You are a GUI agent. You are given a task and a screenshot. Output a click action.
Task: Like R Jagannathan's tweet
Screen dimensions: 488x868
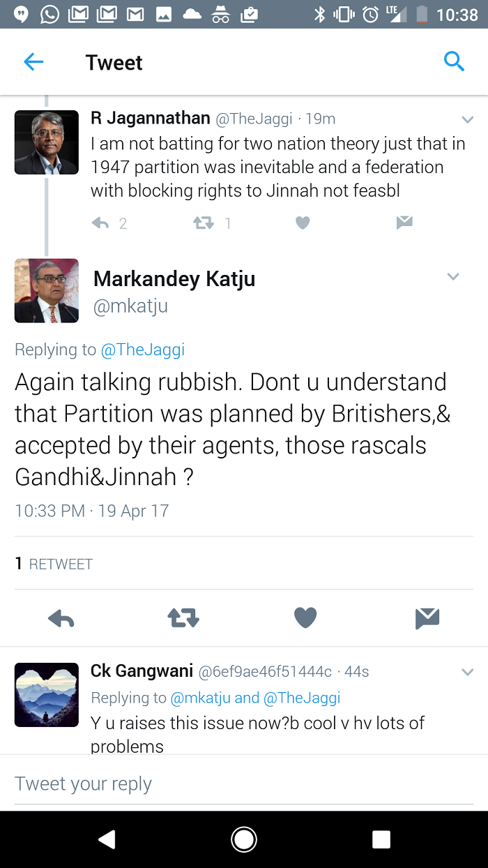tap(303, 223)
